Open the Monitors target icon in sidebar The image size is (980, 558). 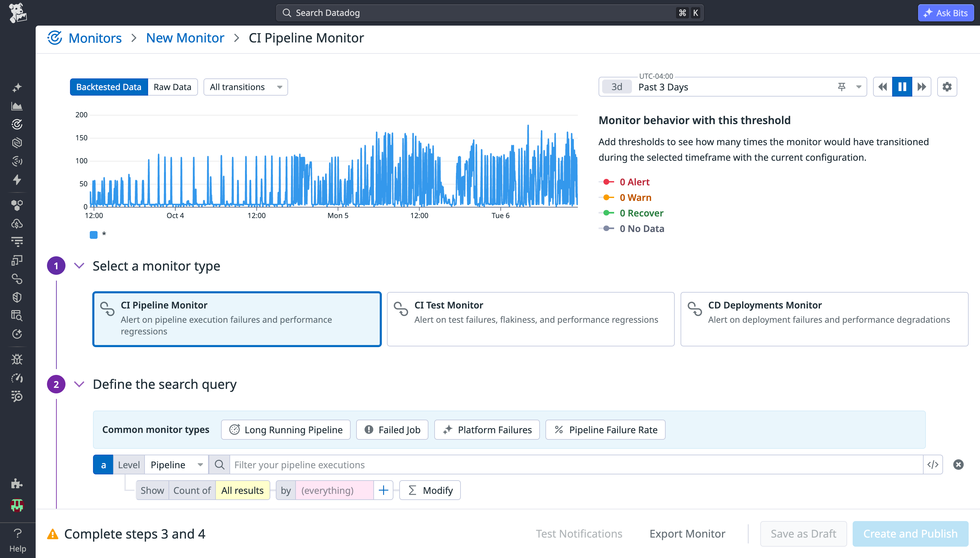point(17,124)
